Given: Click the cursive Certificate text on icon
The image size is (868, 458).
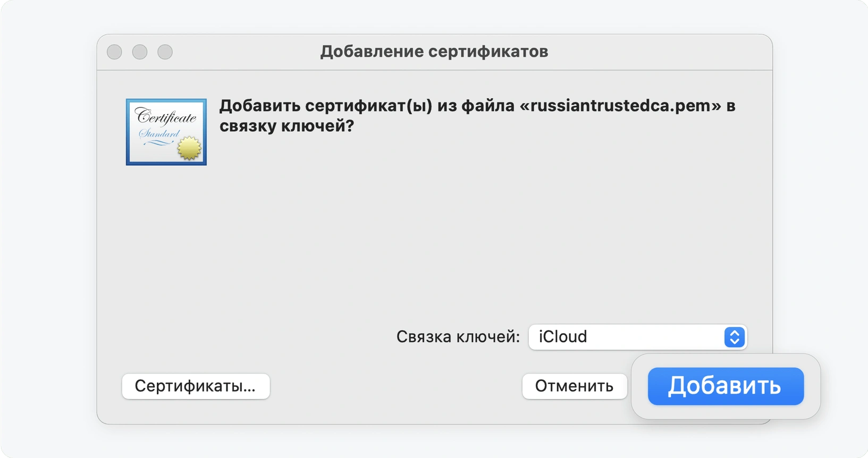Looking at the screenshot, I should pyautogui.click(x=165, y=116).
